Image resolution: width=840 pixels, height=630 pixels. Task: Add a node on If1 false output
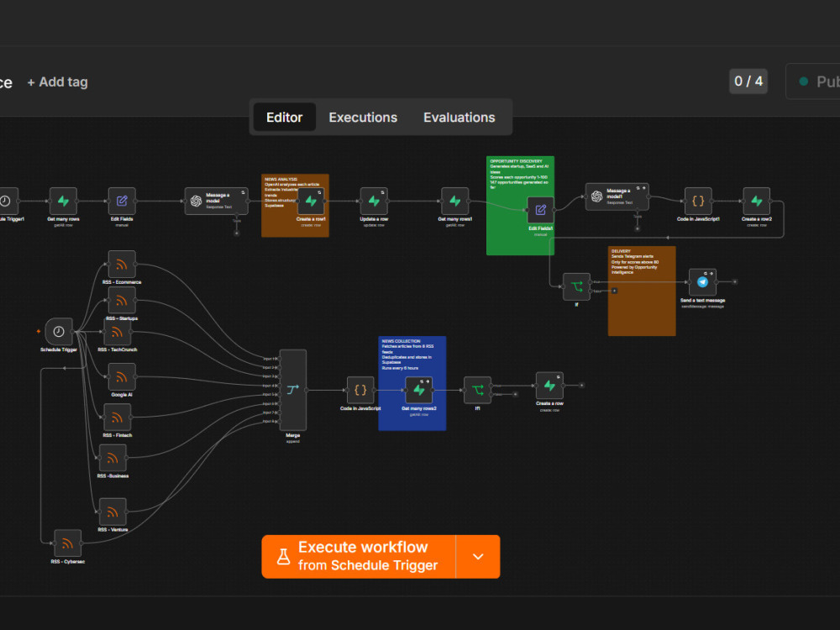(x=516, y=394)
